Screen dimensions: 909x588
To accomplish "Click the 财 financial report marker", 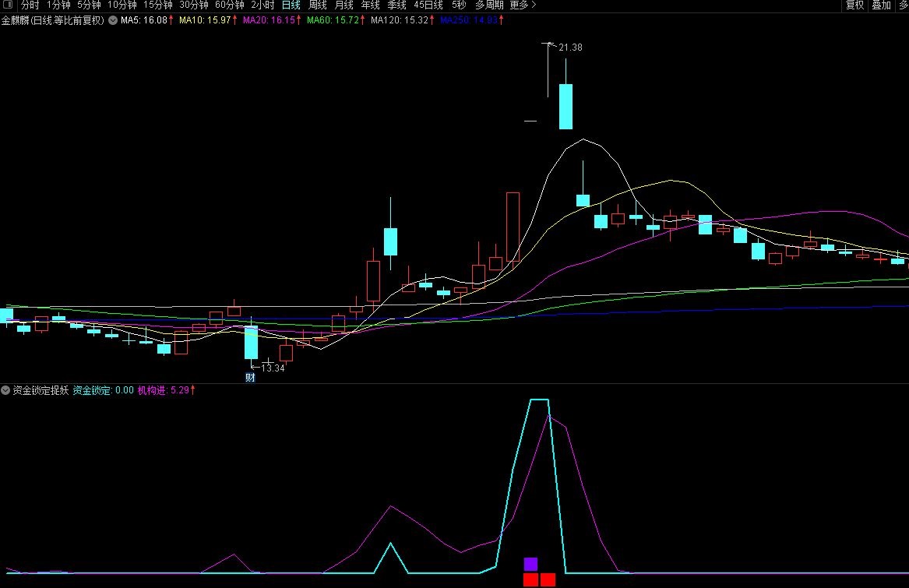I will tap(250, 378).
